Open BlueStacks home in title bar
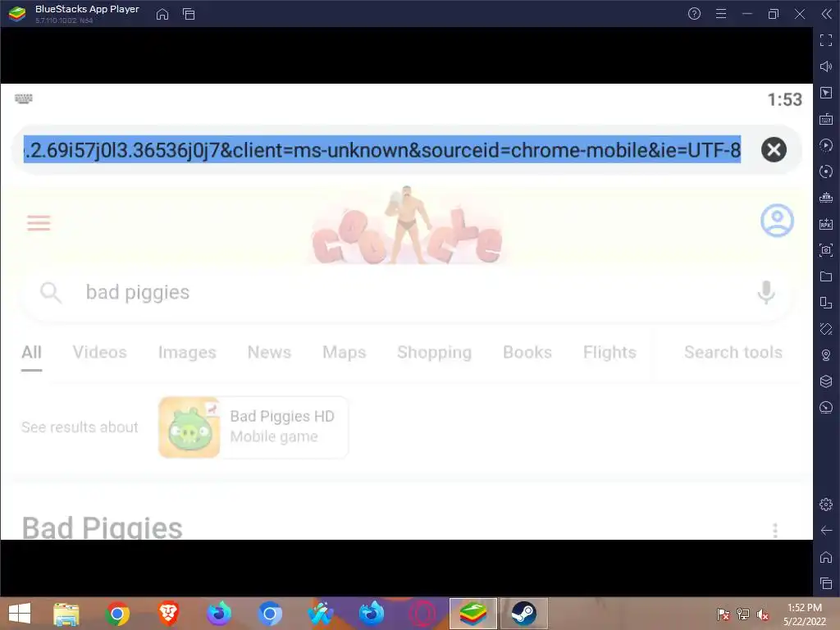 click(x=162, y=14)
